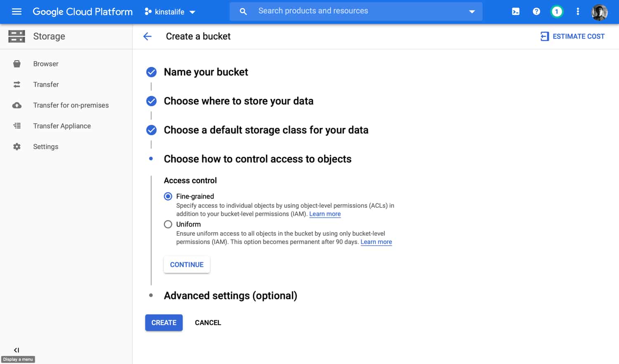Select the Fine-grained access control option
The width and height of the screenshot is (619, 364).
(x=168, y=196)
